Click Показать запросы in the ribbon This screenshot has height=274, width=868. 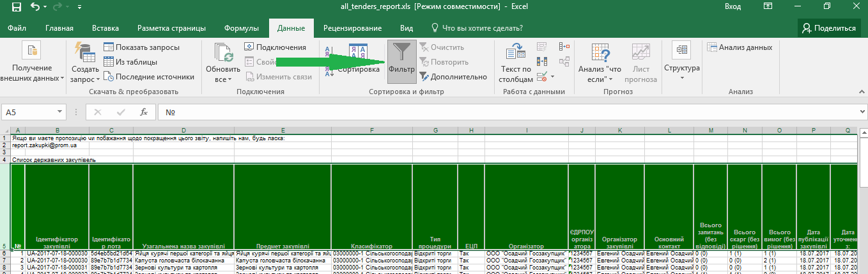pyautogui.click(x=141, y=47)
